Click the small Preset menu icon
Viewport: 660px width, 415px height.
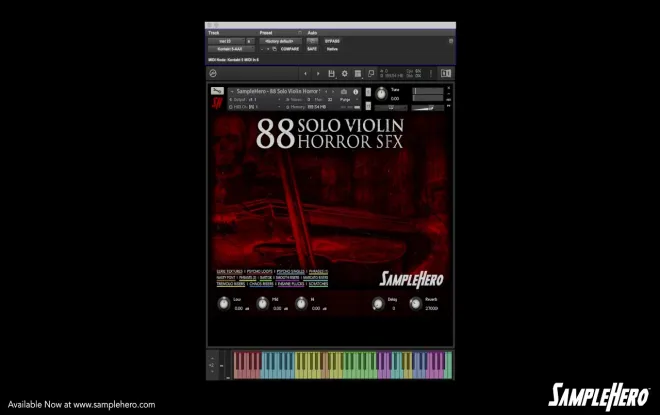coord(300,32)
